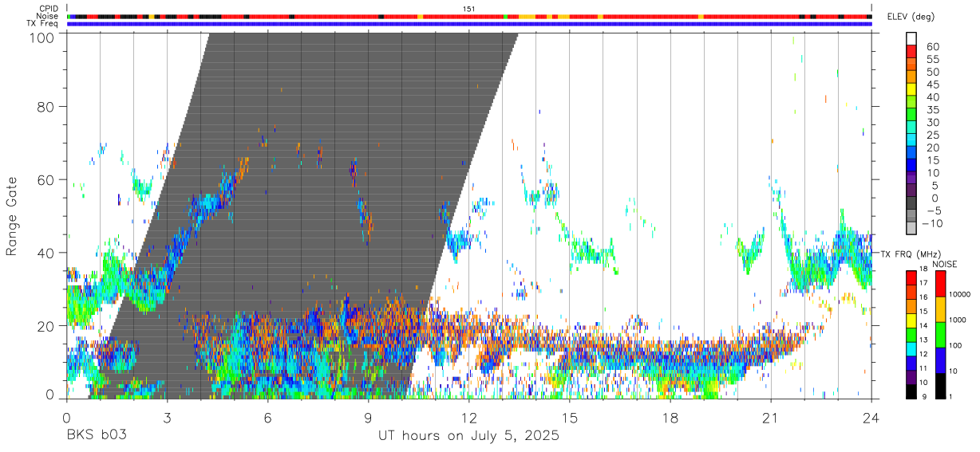
Task: Pick the blue 10–100 NOISE swatch
Action: click(940, 360)
